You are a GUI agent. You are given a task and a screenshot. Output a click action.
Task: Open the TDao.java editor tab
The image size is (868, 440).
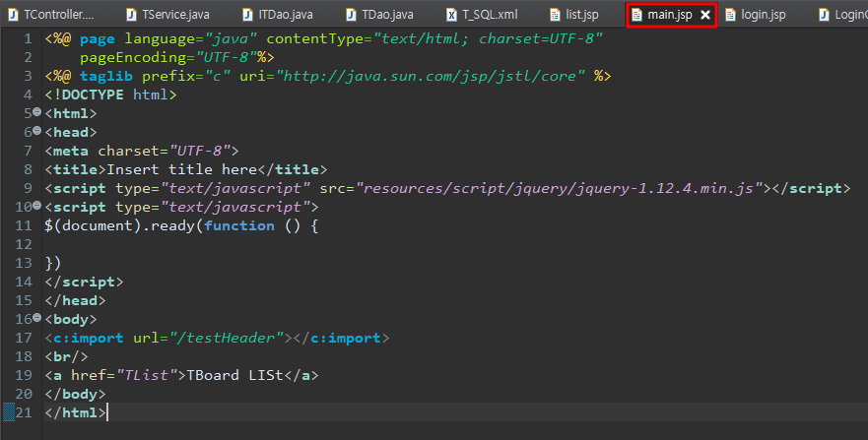381,15
